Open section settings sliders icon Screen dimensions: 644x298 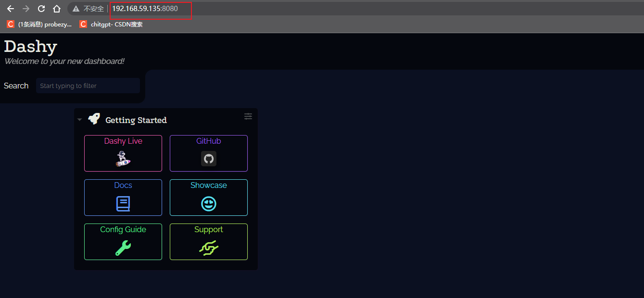point(248,116)
